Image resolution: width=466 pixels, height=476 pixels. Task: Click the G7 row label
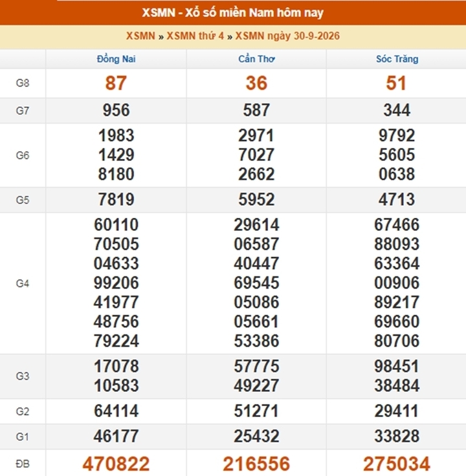[x=23, y=111]
